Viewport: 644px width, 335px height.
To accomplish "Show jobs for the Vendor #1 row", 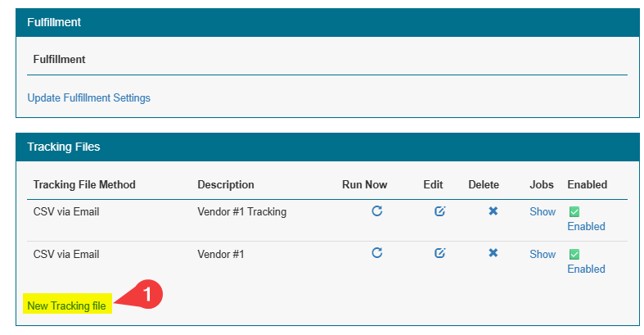I will [x=543, y=254].
